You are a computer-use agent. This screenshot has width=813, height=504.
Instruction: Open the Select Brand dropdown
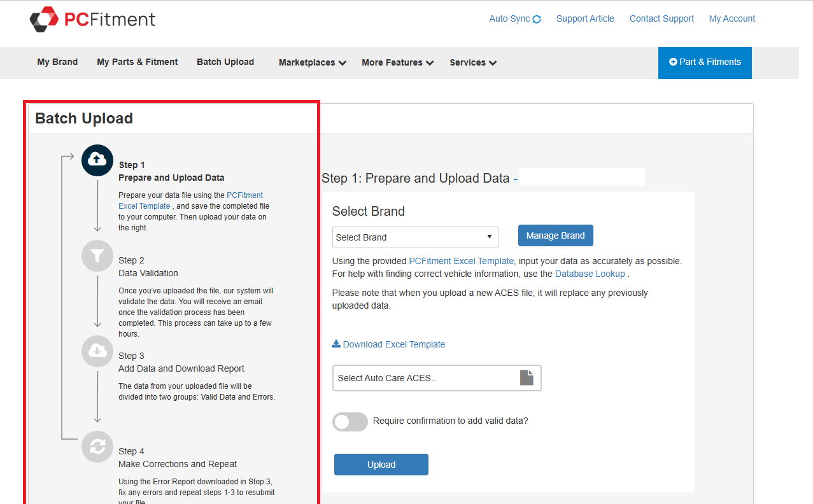tap(415, 237)
